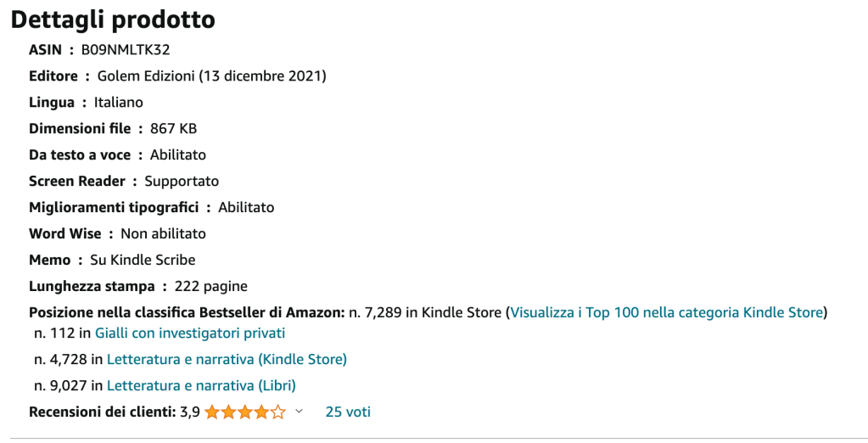Viewport: 868px width, 443px height.
Task: Click the Word Wise Non abilitato entry
Action: pyautogui.click(x=117, y=233)
